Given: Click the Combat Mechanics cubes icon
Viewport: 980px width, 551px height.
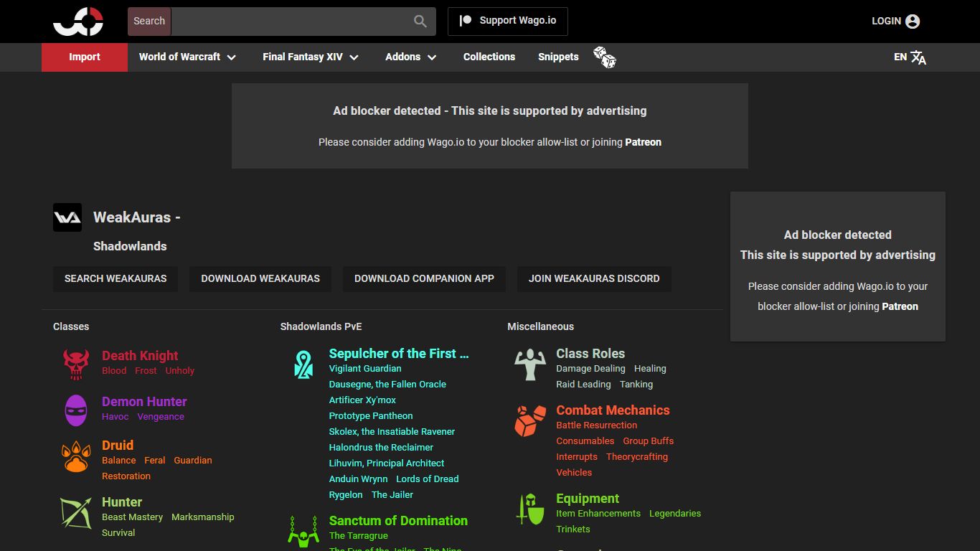Looking at the screenshot, I should 530,421.
